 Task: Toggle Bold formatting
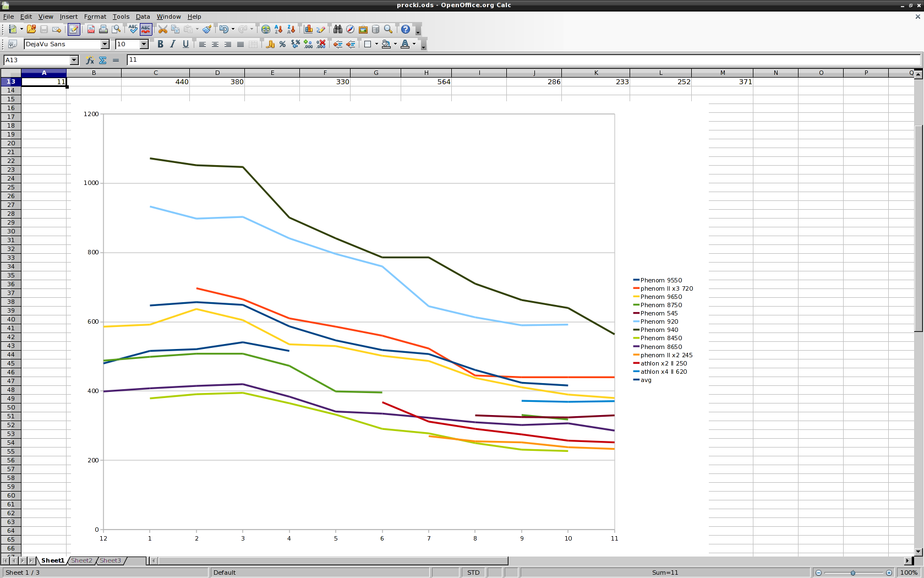click(160, 44)
